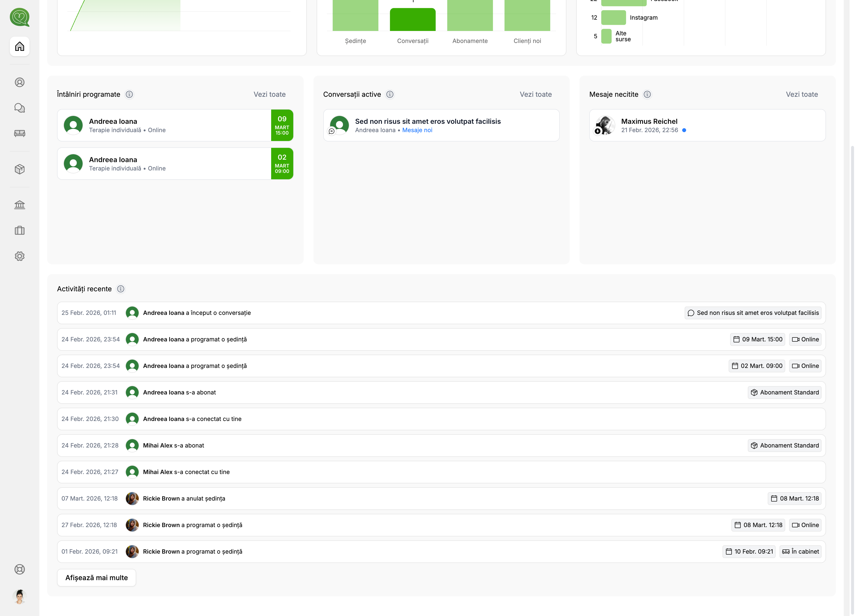855x616 pixels.
Task: Open the sofa sessions sidebar icon
Action: pyautogui.click(x=20, y=133)
